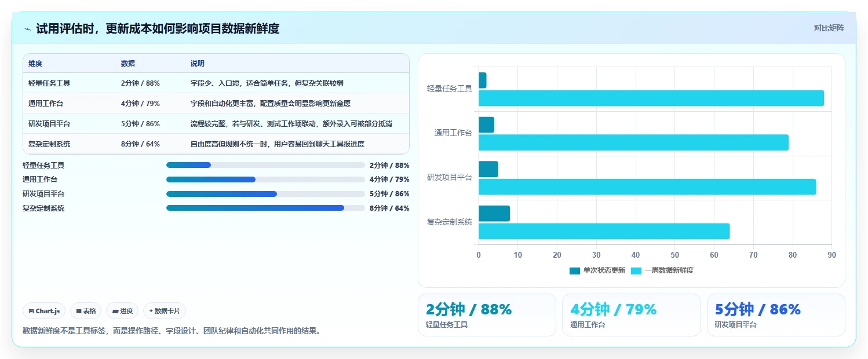The height and width of the screenshot is (359, 868).
Task: Click 轻量任务工具 freshness bar in chart
Action: click(x=651, y=98)
